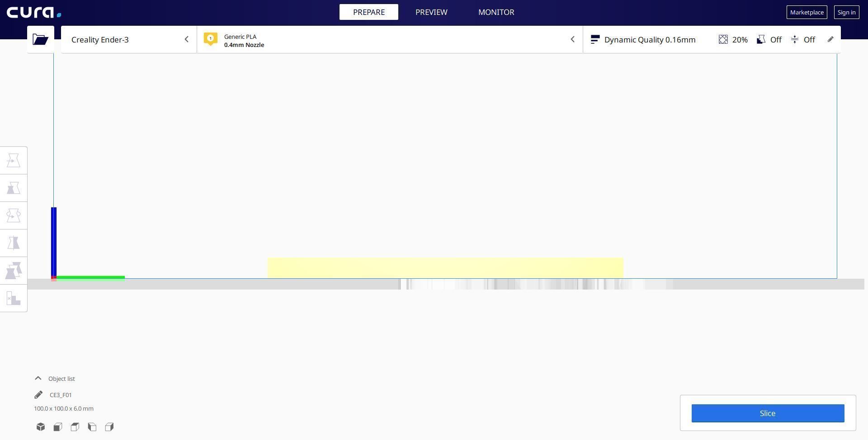Click the build plate adhesion icon
This screenshot has height=440, width=868.
(x=795, y=39)
